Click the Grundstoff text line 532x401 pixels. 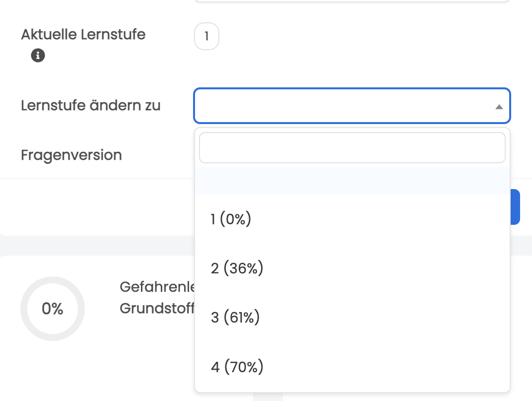[156, 308]
